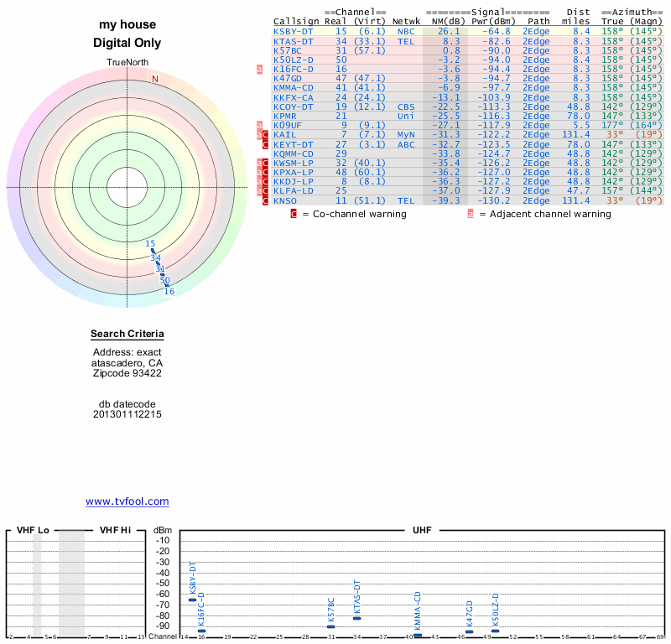Click the adjacent channel warning icon beside K09UF
Viewport: 671px width, 644px height.
click(260, 126)
